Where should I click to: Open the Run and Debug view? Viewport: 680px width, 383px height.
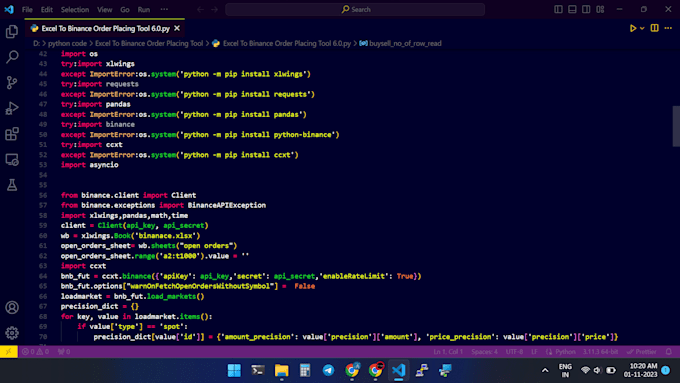(x=12, y=108)
